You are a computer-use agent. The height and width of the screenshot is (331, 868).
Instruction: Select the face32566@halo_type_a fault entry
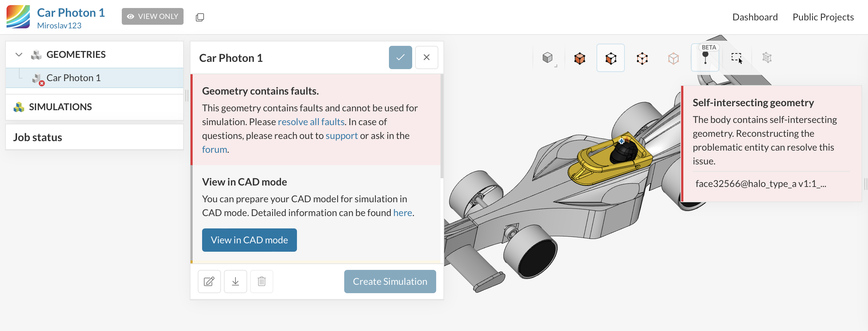pos(761,184)
